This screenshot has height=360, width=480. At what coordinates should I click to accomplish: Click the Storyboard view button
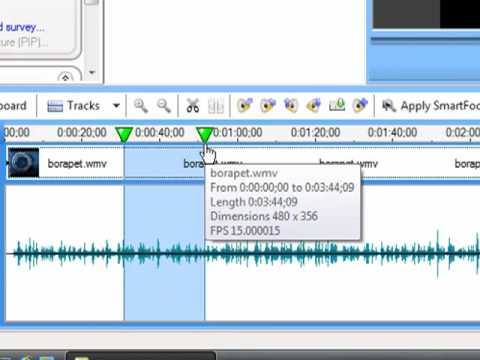pyautogui.click(x=13, y=106)
